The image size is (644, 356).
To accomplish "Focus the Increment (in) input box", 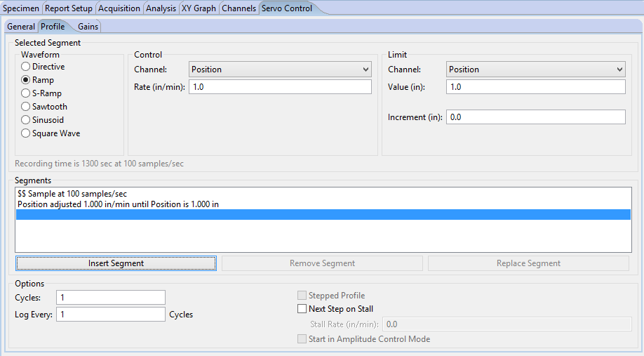I will click(x=535, y=117).
